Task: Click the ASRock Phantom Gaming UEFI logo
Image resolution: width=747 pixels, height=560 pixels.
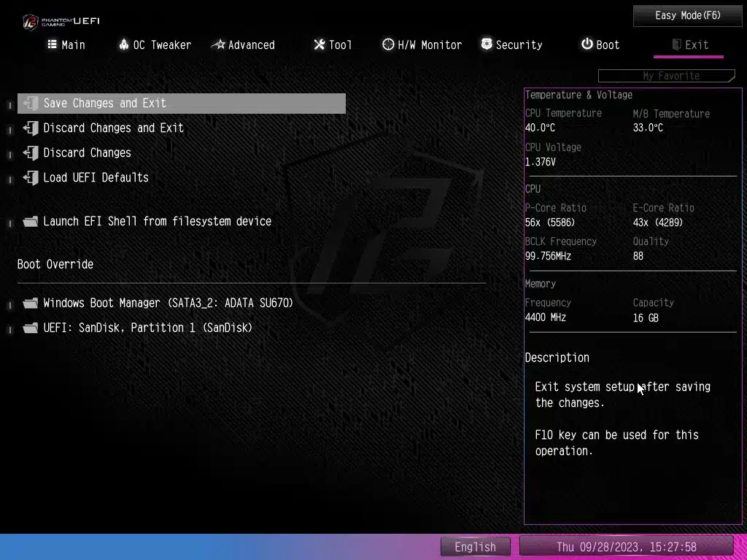Action: click(61, 20)
